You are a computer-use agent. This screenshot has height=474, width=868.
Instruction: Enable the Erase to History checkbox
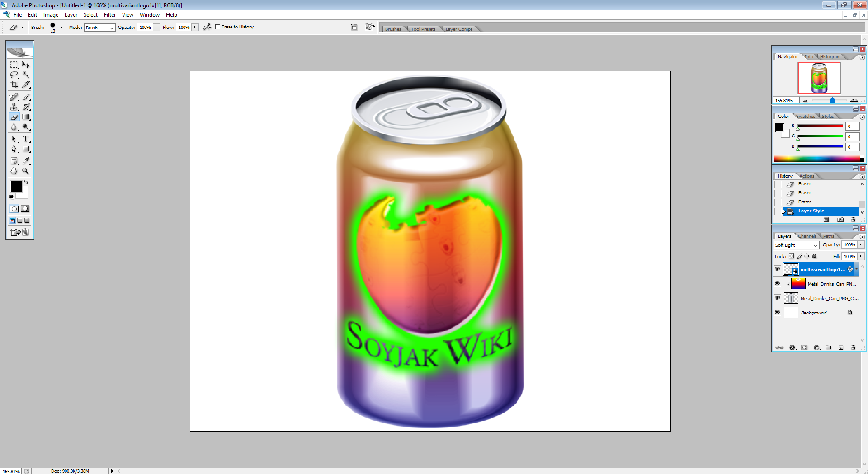click(x=218, y=27)
